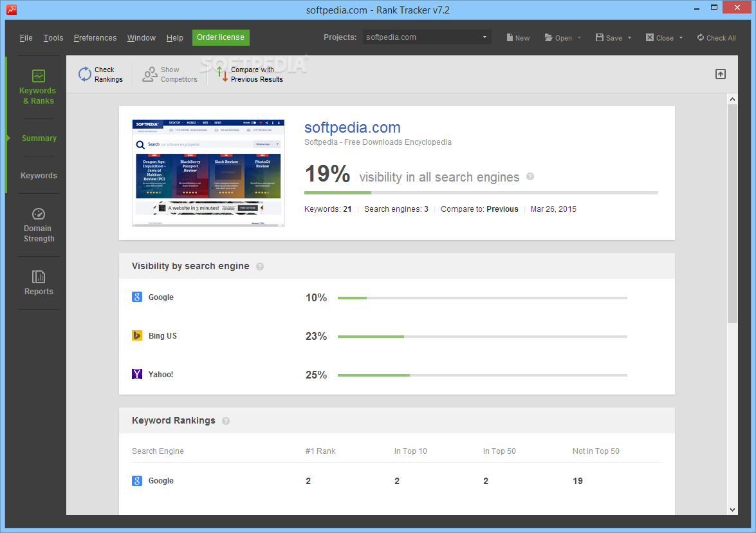Click the Google icon in visibility list
756x533 pixels.
tap(137, 297)
